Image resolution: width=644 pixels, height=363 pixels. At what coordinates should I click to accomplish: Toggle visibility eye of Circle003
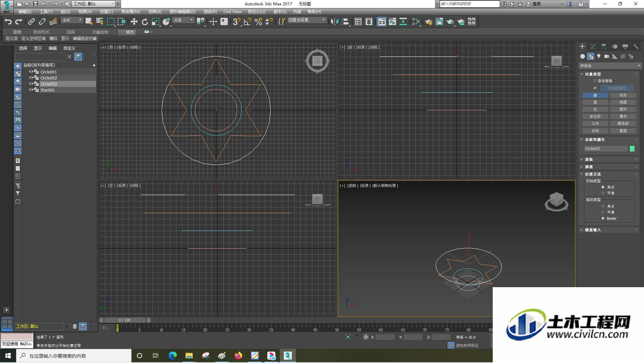[x=31, y=84]
